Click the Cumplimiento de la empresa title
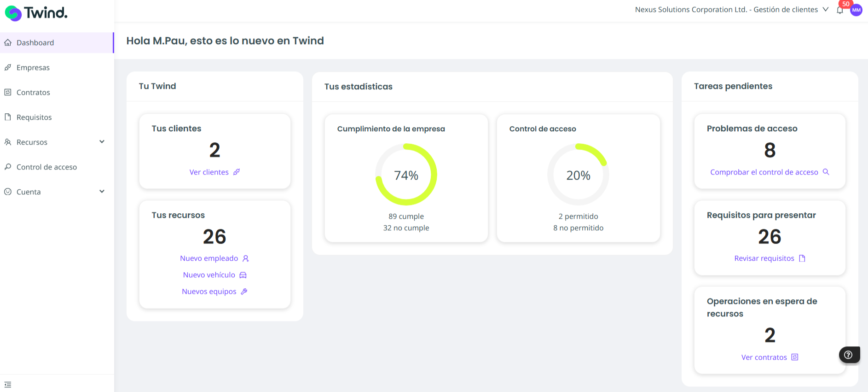 coord(391,129)
